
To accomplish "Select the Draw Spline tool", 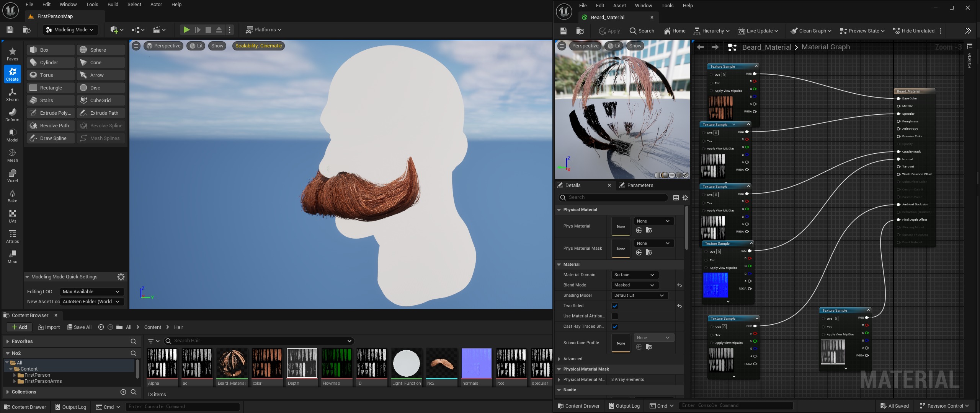I will point(51,138).
